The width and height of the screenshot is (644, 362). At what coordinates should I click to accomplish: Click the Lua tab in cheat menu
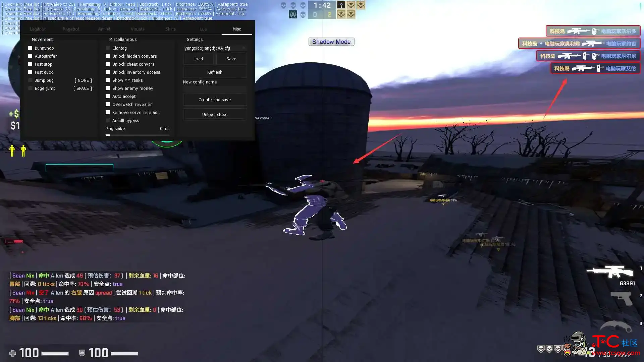tap(203, 29)
